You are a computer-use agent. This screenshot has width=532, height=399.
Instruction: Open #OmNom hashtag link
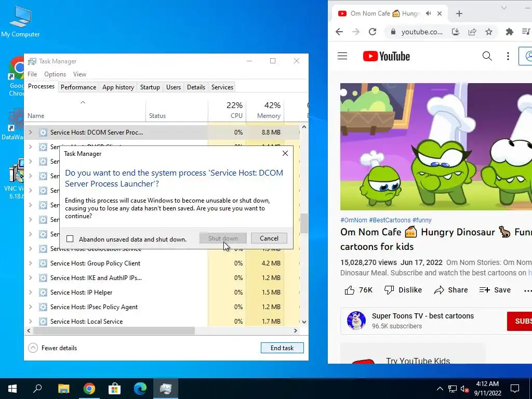click(353, 220)
